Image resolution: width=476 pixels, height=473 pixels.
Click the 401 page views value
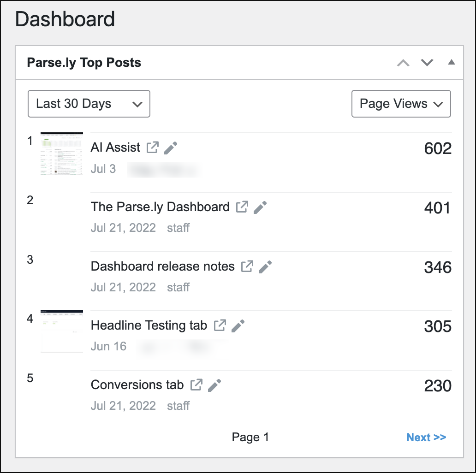click(x=437, y=208)
